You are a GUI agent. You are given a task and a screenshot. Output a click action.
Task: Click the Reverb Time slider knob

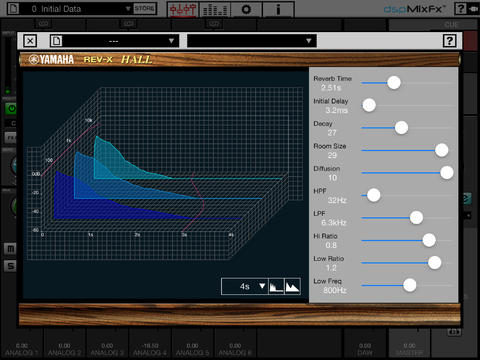(x=394, y=83)
